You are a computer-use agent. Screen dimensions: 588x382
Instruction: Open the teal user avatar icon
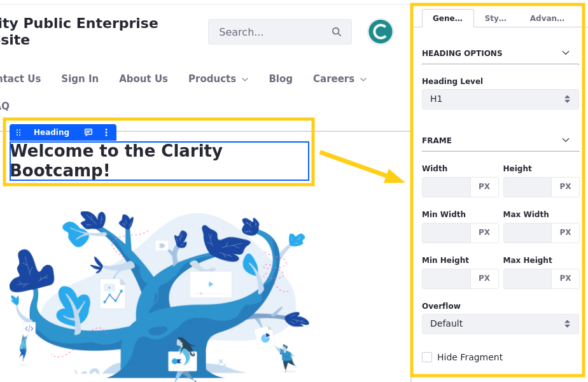381,32
